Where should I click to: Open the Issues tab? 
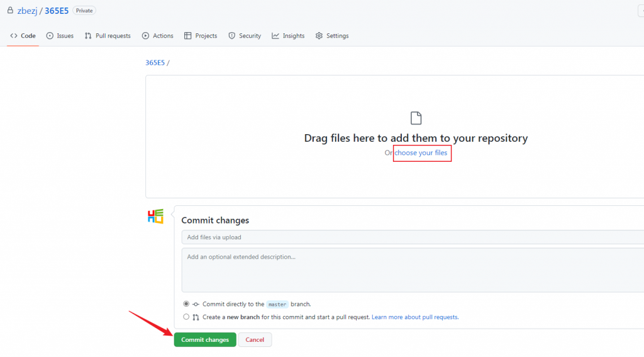point(60,36)
